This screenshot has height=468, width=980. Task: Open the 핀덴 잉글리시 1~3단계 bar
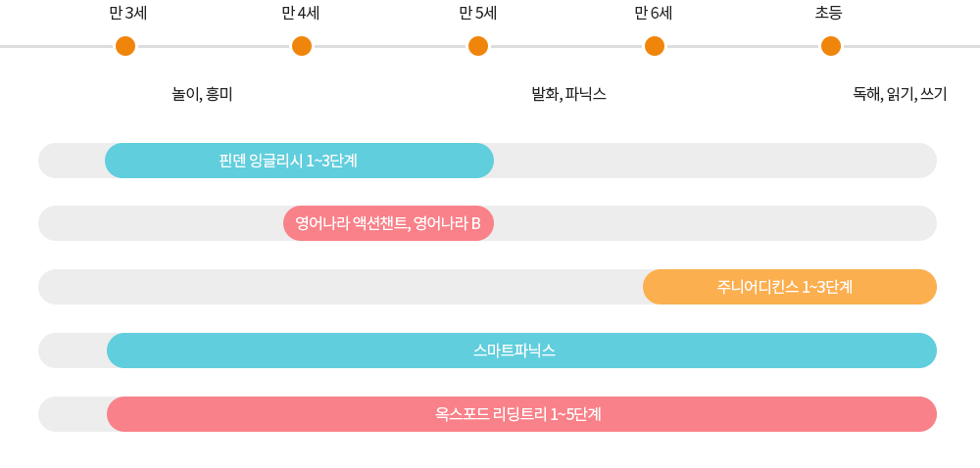coord(299,161)
